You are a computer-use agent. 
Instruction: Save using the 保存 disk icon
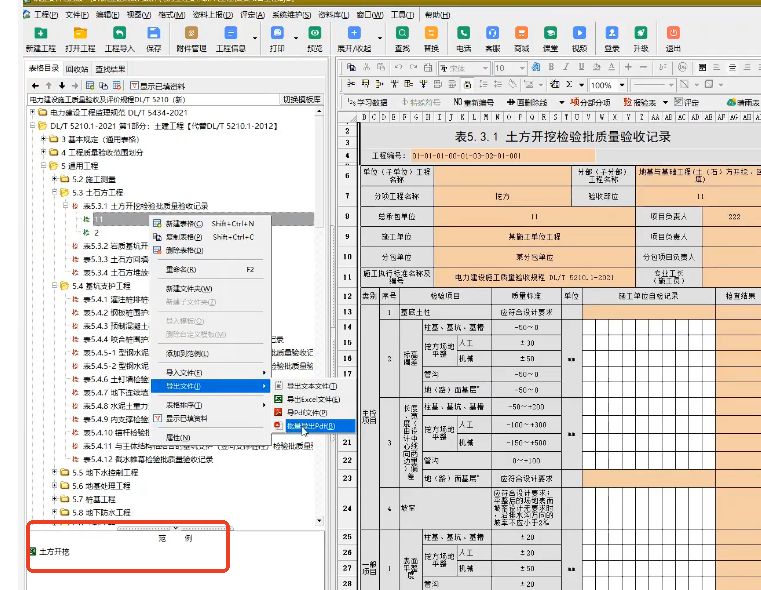pos(153,33)
